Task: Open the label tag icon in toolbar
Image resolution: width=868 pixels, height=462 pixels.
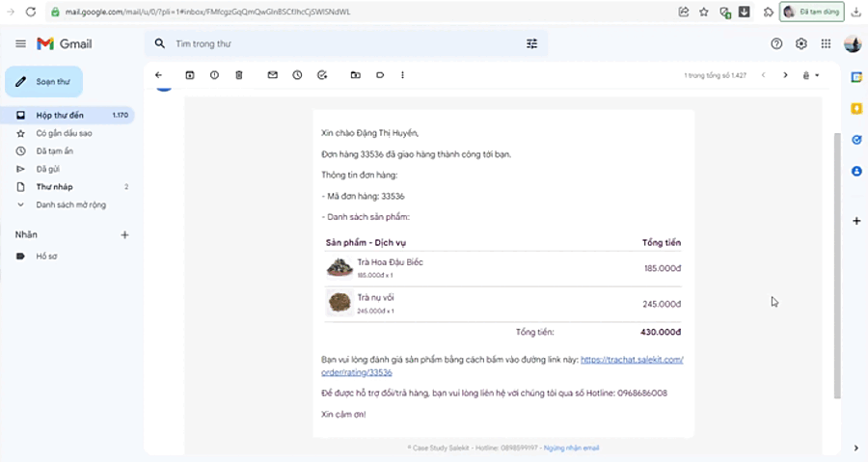Action: (380, 75)
